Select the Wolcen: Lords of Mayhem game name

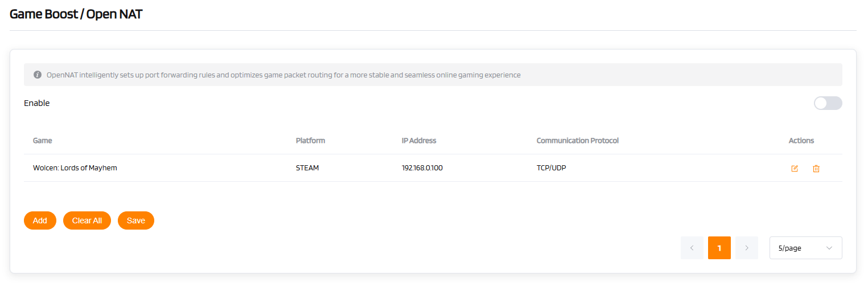point(75,168)
